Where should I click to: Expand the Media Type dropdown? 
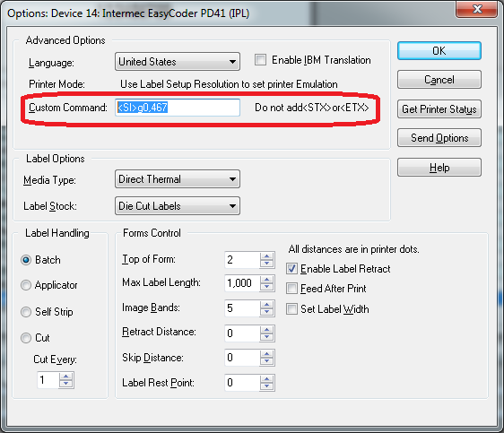[178, 179]
